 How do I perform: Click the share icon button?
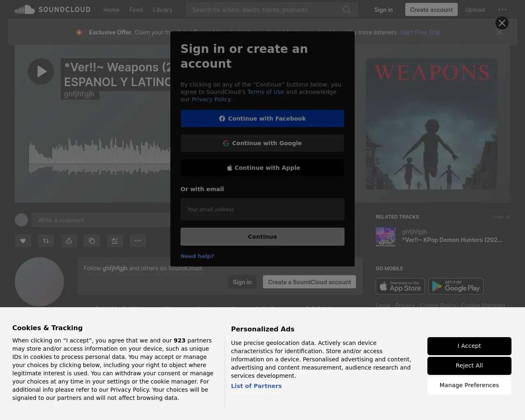[69, 241]
